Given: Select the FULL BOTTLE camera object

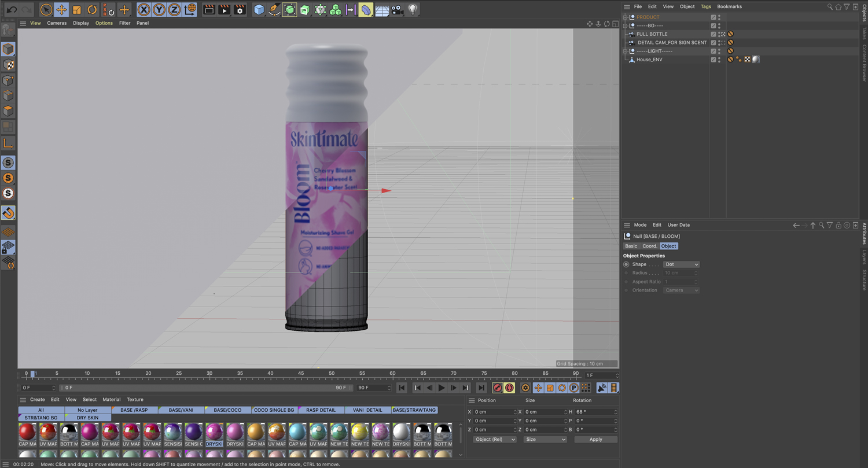Looking at the screenshot, I should click(x=652, y=34).
